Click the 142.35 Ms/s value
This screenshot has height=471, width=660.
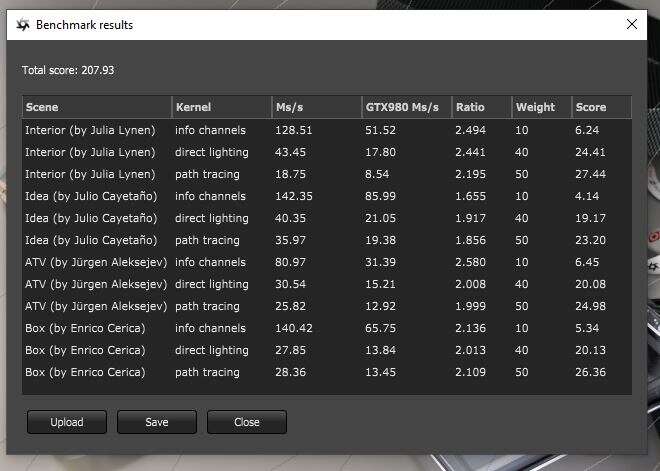294,196
